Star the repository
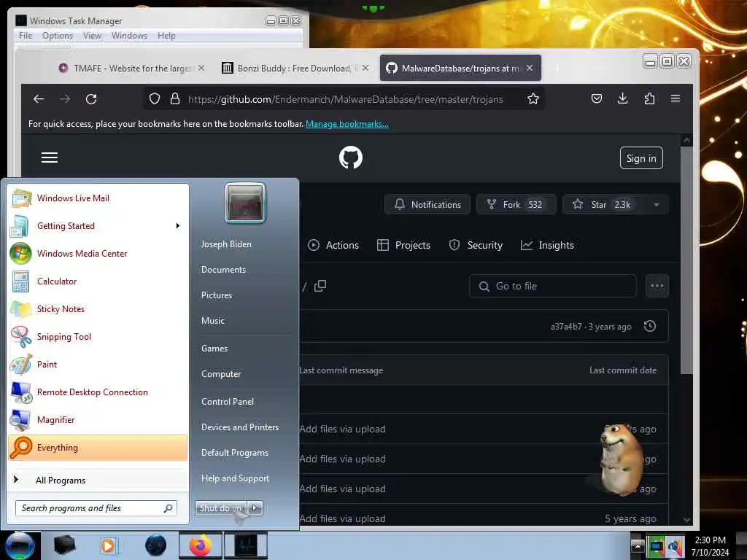Viewport: 747px width, 560px height. click(605, 205)
